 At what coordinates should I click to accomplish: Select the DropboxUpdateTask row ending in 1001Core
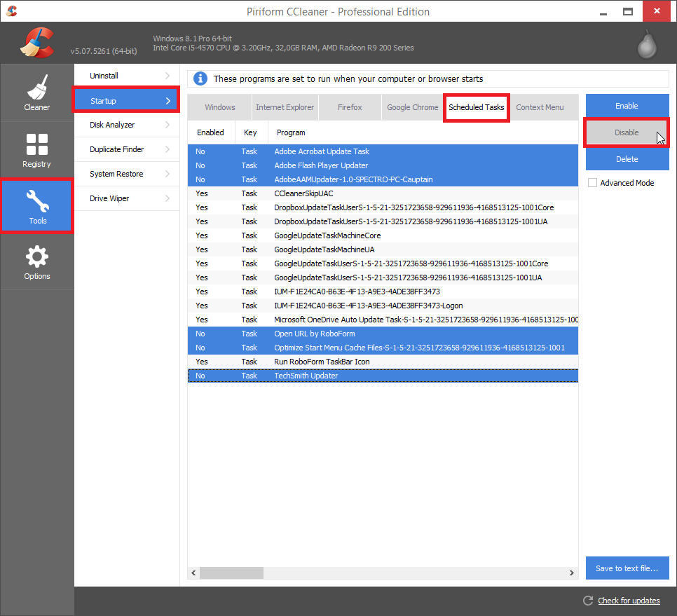point(383,207)
